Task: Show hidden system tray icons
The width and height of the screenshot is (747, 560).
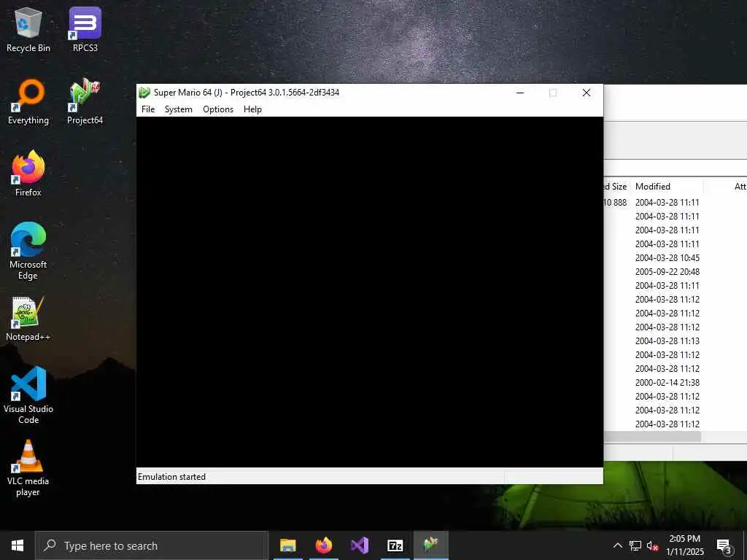Action: (617, 545)
